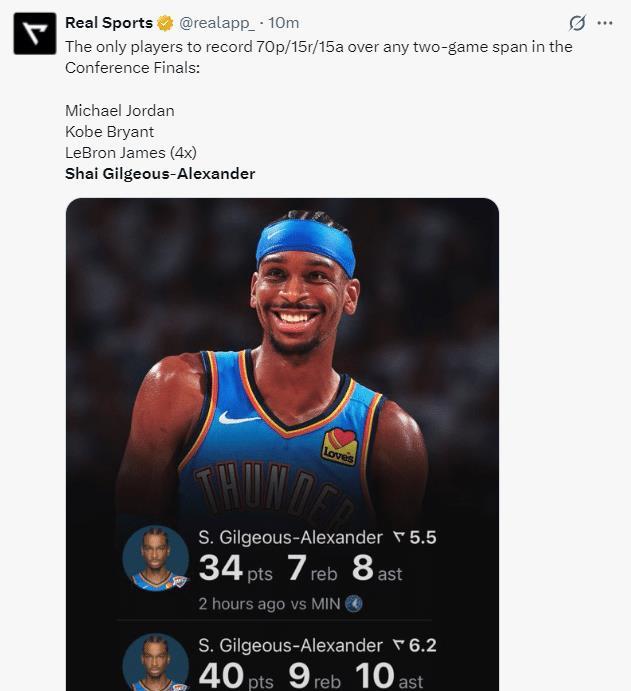This screenshot has height=691, width=631.
Task: Click the Love's sponsor patch on jersey
Action: coord(338,447)
